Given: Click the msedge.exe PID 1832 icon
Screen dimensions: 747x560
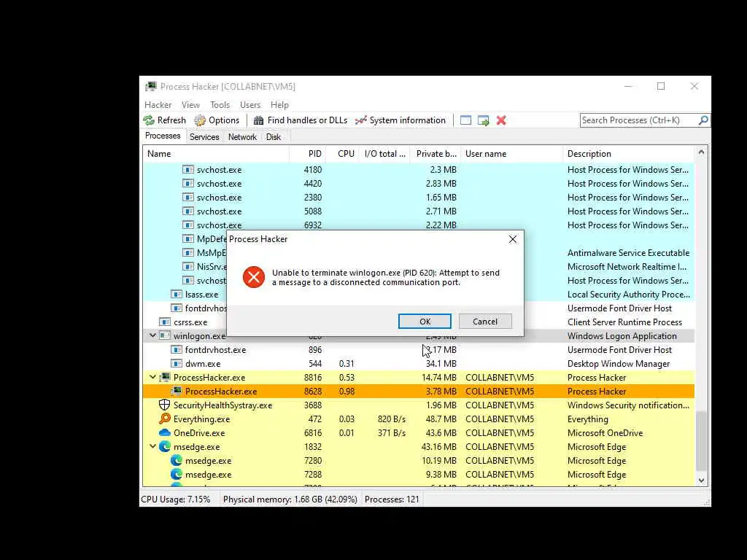Looking at the screenshot, I should (x=164, y=447).
